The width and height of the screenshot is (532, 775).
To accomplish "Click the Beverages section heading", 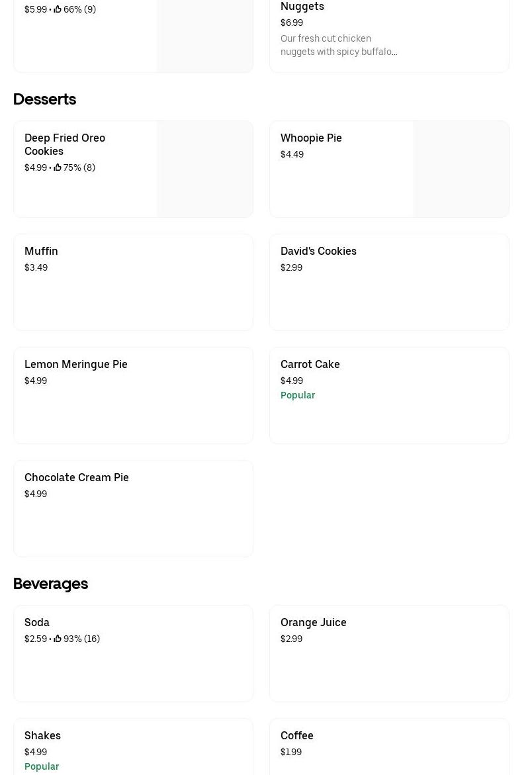I will click(x=50, y=584).
